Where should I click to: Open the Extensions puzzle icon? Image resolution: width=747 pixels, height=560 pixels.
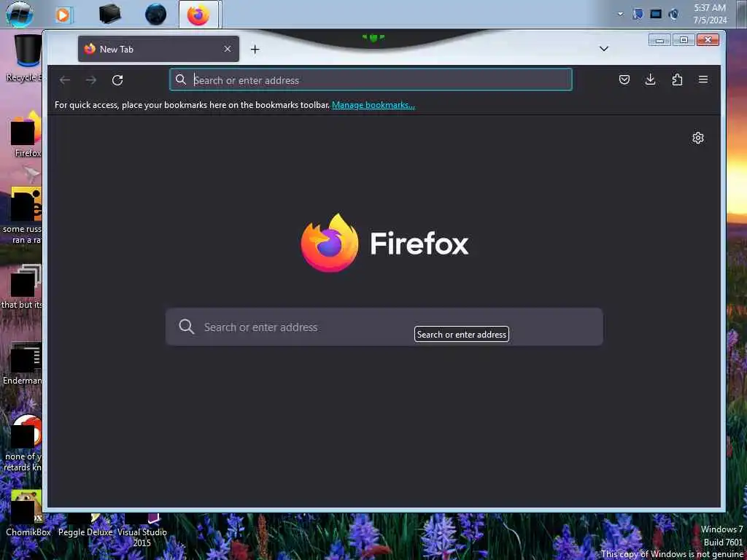pyautogui.click(x=677, y=79)
